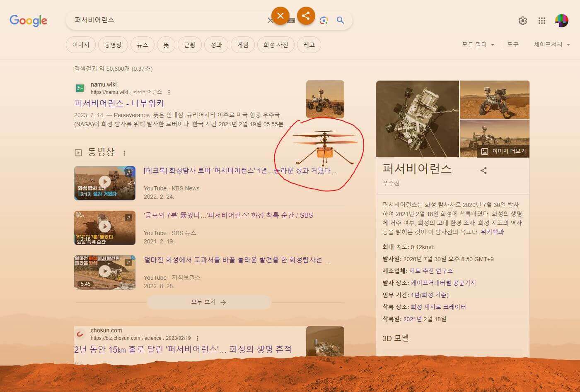
Task: Click the namu.wiki favicon
Action: click(80, 88)
